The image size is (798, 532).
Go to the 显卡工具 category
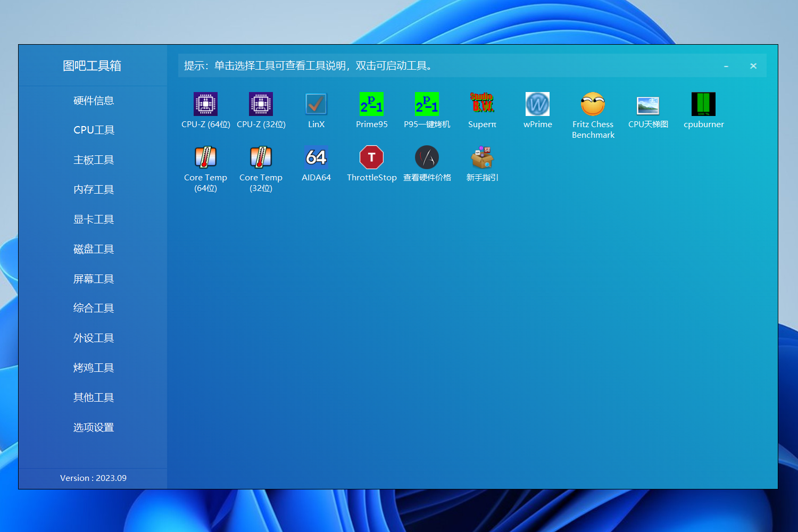point(94,219)
